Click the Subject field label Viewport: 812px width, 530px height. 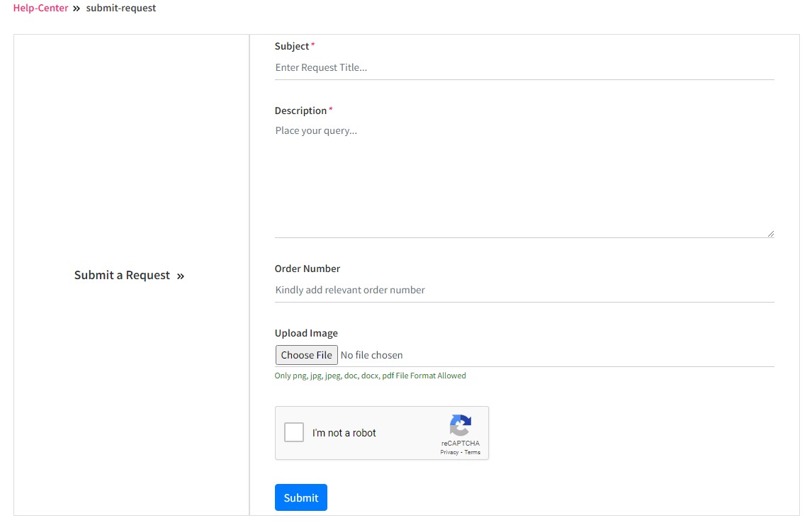291,46
